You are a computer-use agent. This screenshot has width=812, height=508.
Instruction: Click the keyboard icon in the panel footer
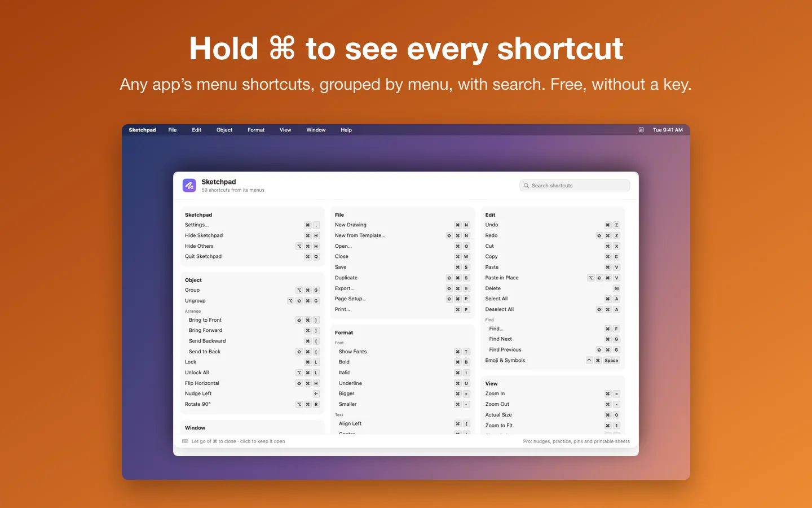(x=185, y=441)
